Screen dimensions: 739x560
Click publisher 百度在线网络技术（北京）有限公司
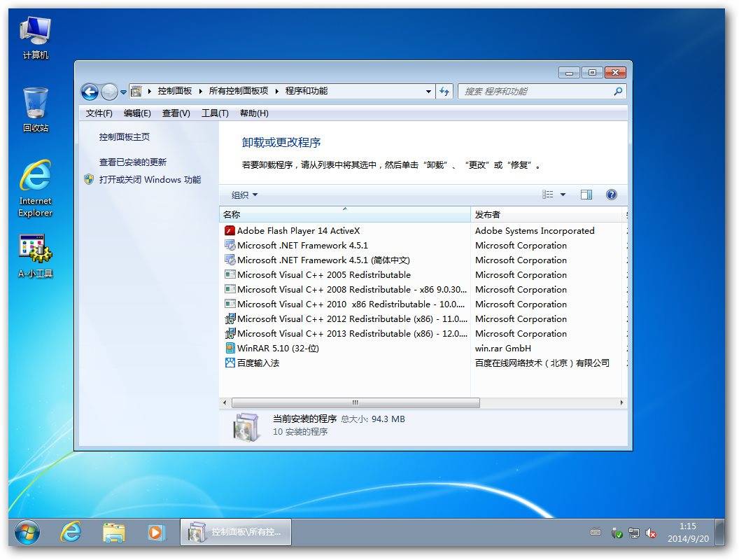(x=542, y=363)
